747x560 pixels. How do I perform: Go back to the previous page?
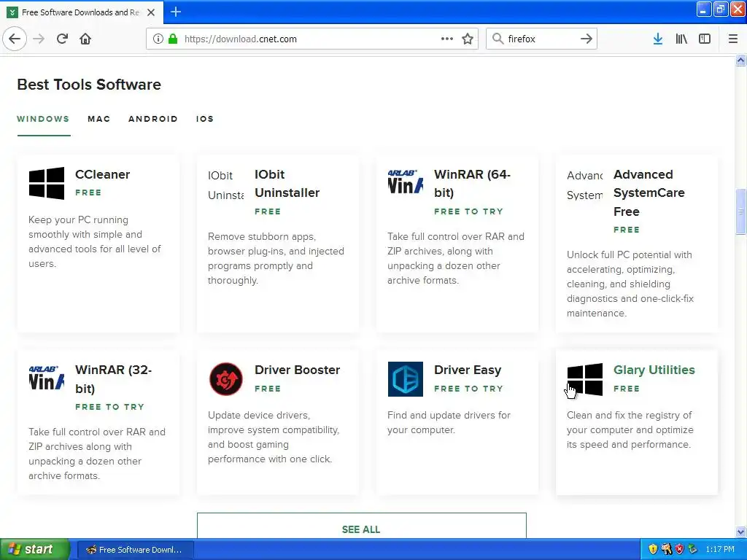pos(15,39)
